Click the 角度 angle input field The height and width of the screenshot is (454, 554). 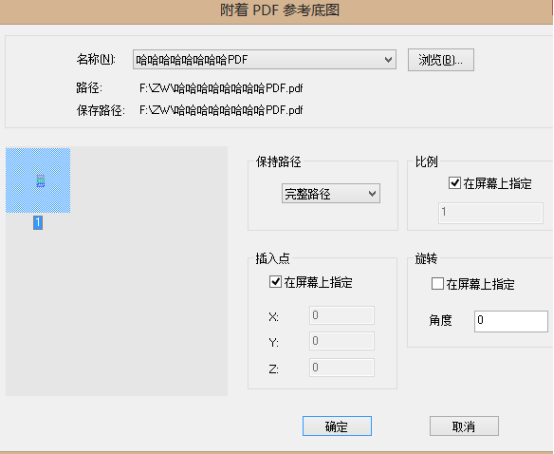tap(511, 321)
